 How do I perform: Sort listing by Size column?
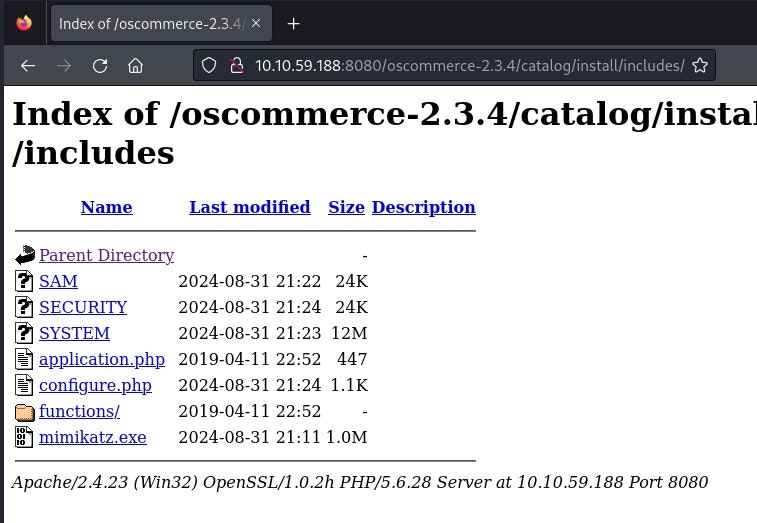(x=346, y=207)
